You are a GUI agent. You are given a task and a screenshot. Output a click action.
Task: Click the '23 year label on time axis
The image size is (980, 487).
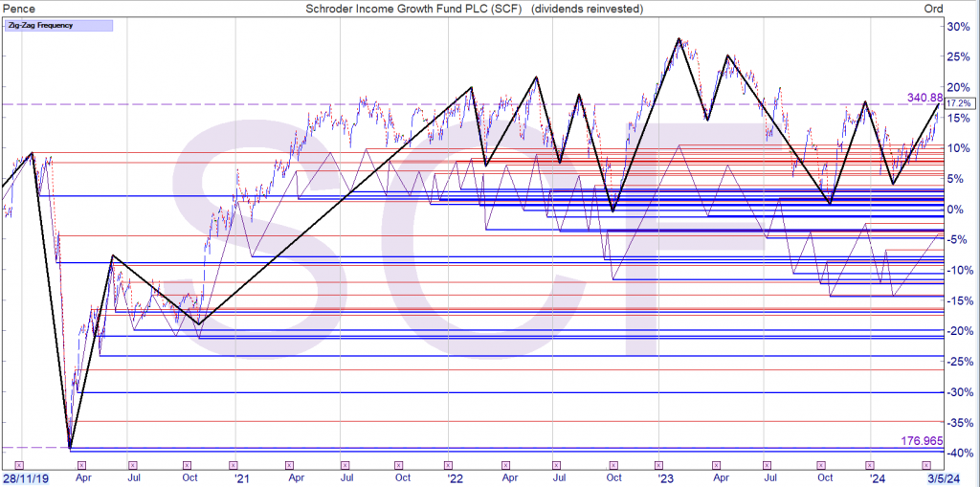tap(666, 478)
